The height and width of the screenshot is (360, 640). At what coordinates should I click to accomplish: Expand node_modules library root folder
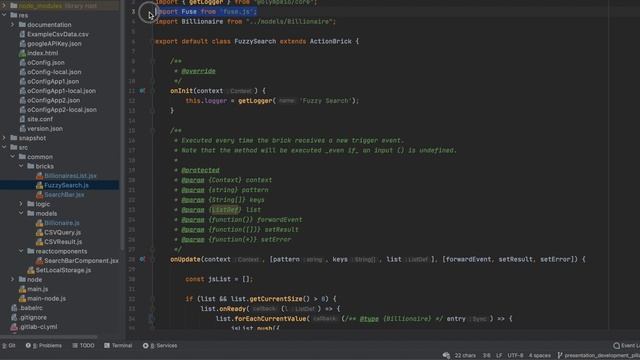pyautogui.click(x=4, y=6)
